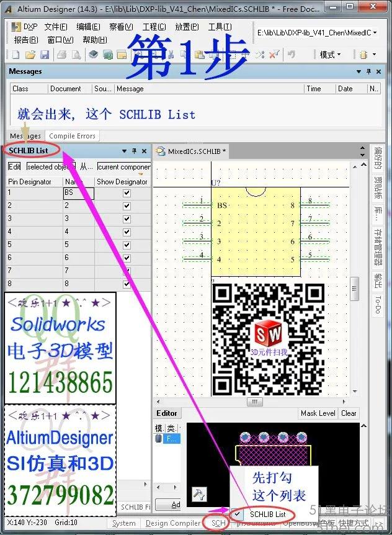Screen dimensions: 392x535
Task: Click the Paste clipboard icon
Action: [200, 55]
